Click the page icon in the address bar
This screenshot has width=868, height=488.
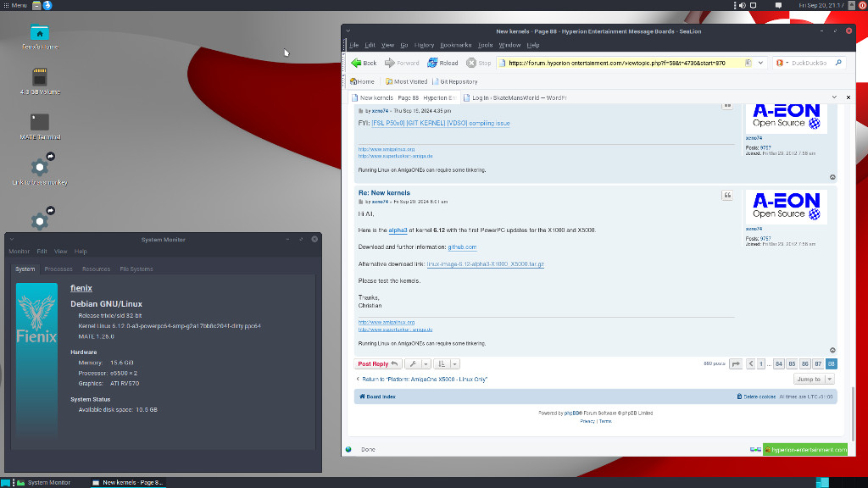click(502, 63)
